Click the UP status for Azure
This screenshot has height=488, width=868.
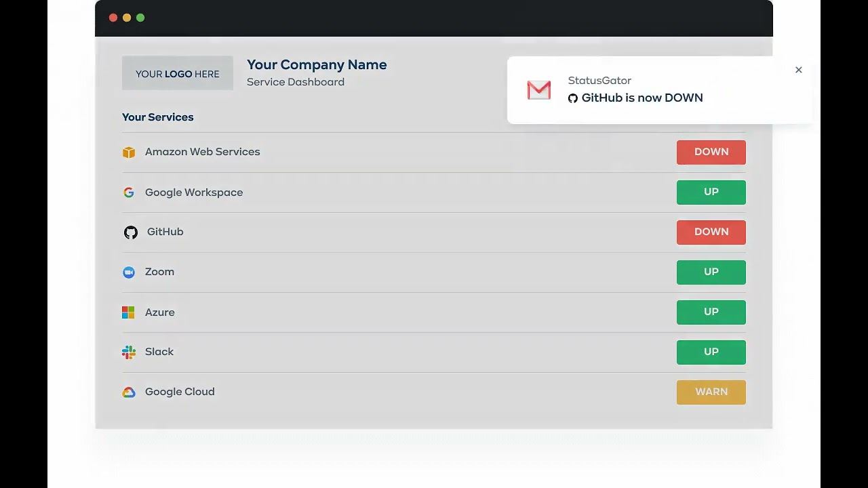711,312
